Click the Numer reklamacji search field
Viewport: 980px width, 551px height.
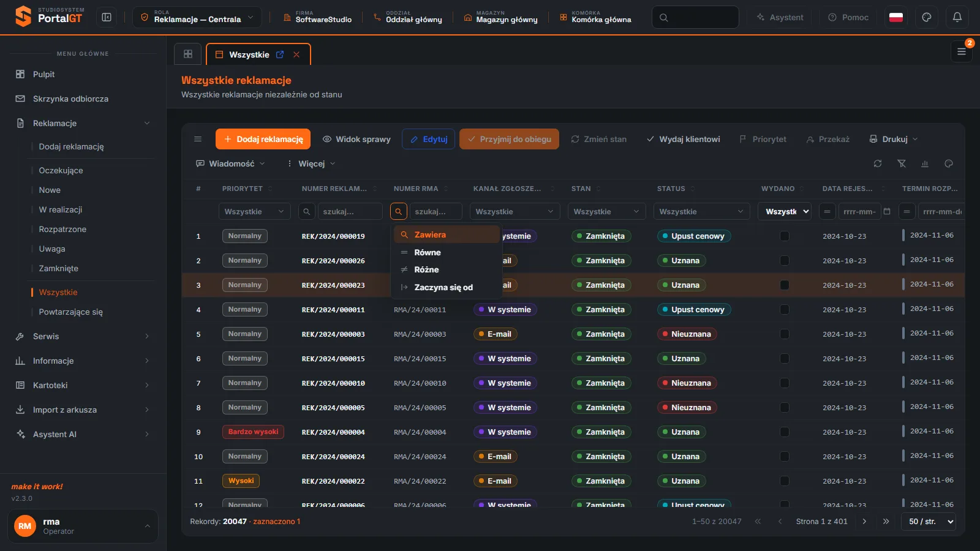(350, 212)
